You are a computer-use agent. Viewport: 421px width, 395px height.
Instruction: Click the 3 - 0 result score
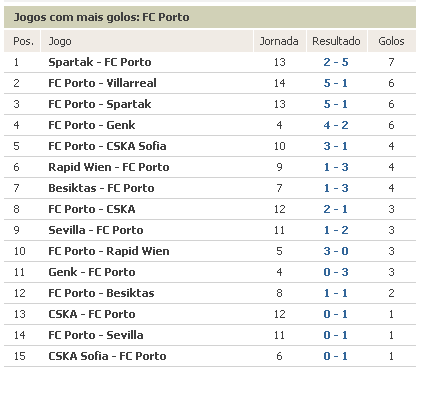click(336, 251)
